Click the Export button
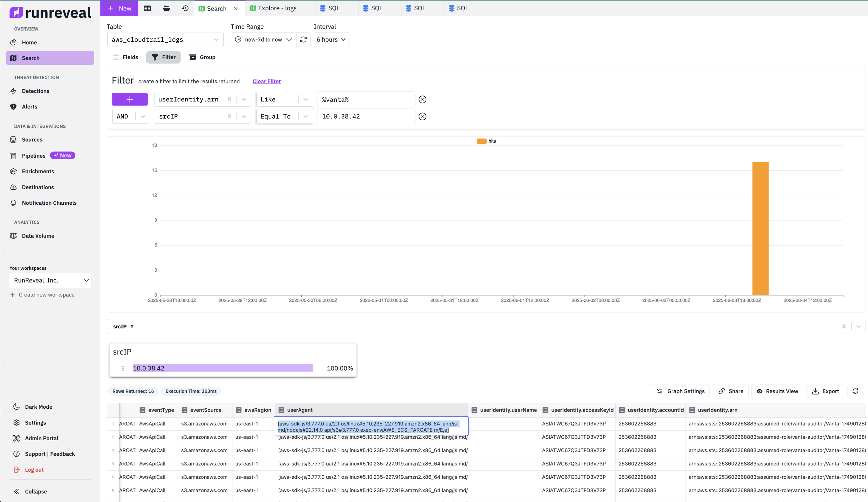 pos(825,391)
